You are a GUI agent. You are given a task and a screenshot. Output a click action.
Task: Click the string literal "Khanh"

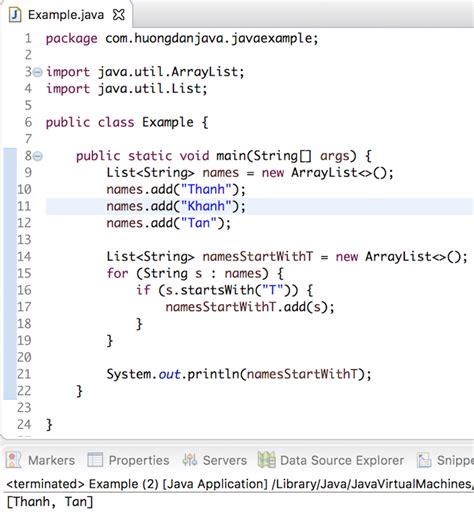[x=206, y=206]
